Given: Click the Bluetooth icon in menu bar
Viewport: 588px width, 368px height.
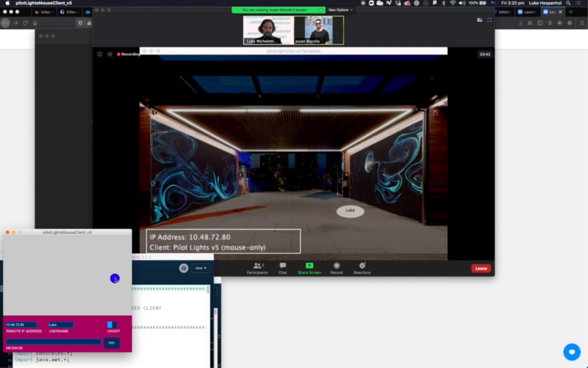Looking at the screenshot, I should point(444,3).
